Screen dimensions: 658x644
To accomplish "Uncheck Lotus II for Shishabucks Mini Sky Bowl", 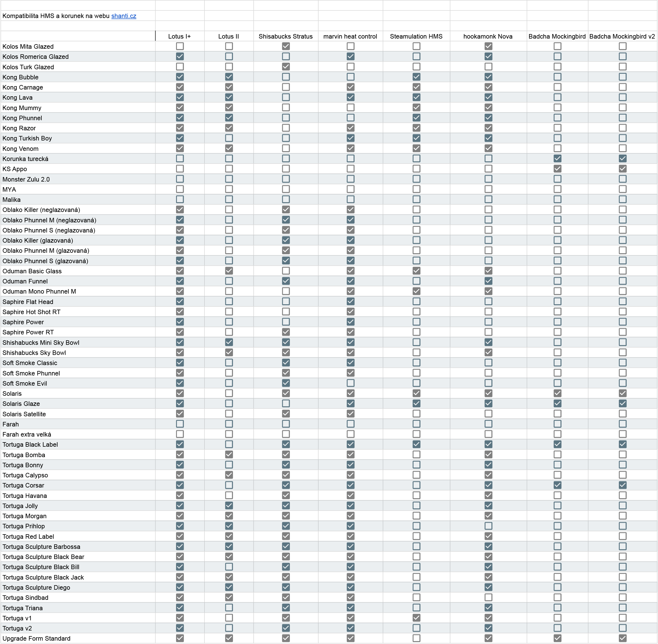I will 229,342.
